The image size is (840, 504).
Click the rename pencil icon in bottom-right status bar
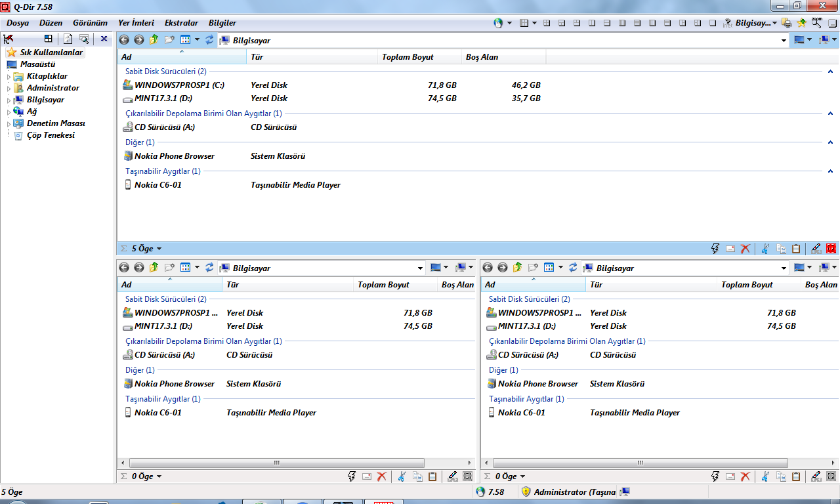[816, 476]
